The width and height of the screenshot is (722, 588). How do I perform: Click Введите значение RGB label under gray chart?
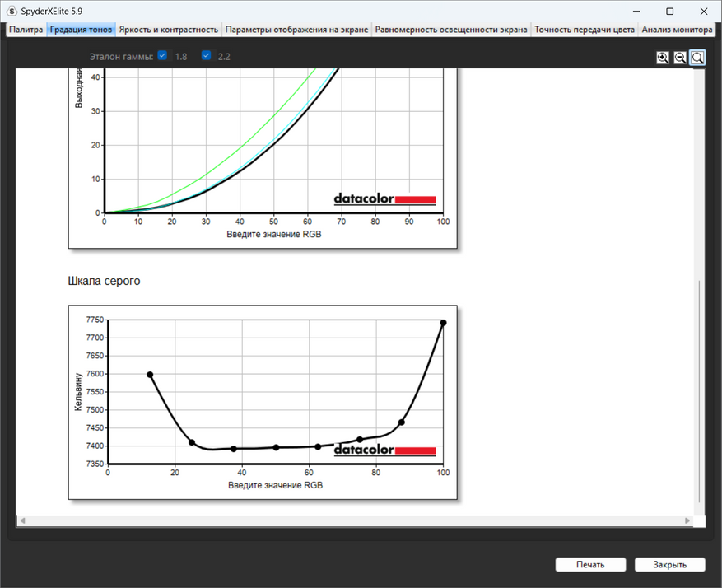point(275,485)
